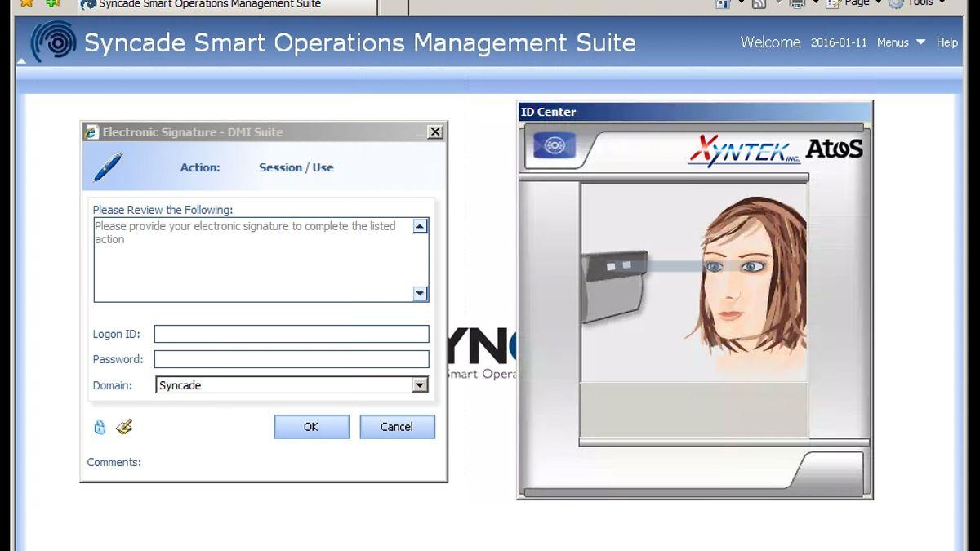Image resolution: width=980 pixels, height=551 pixels.
Task: Click the 'Password:' label
Action: click(118, 359)
